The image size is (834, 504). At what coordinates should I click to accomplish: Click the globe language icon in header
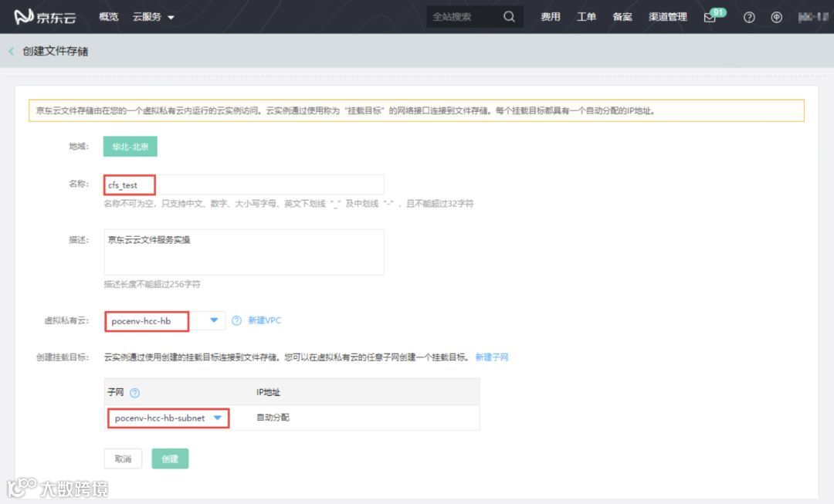[777, 18]
